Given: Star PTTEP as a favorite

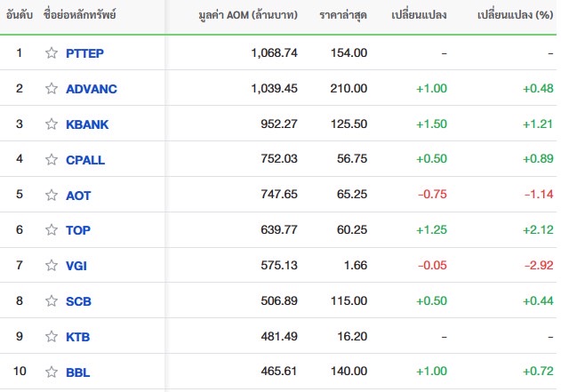Looking at the screenshot, I should pyautogui.click(x=52, y=53).
